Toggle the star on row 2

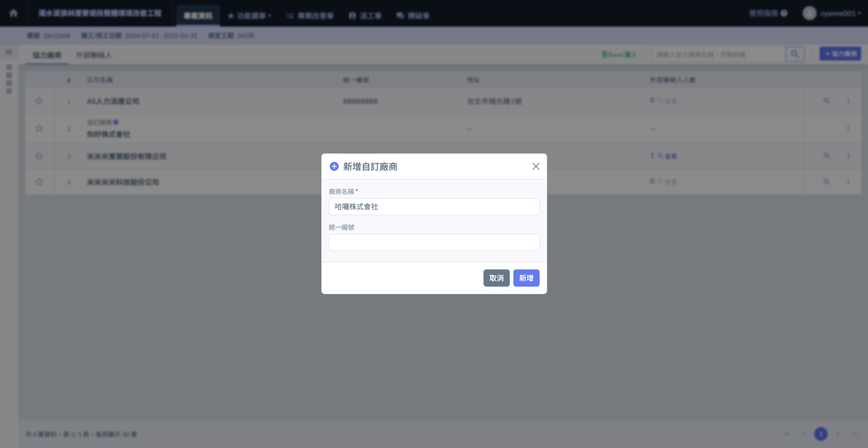39,128
